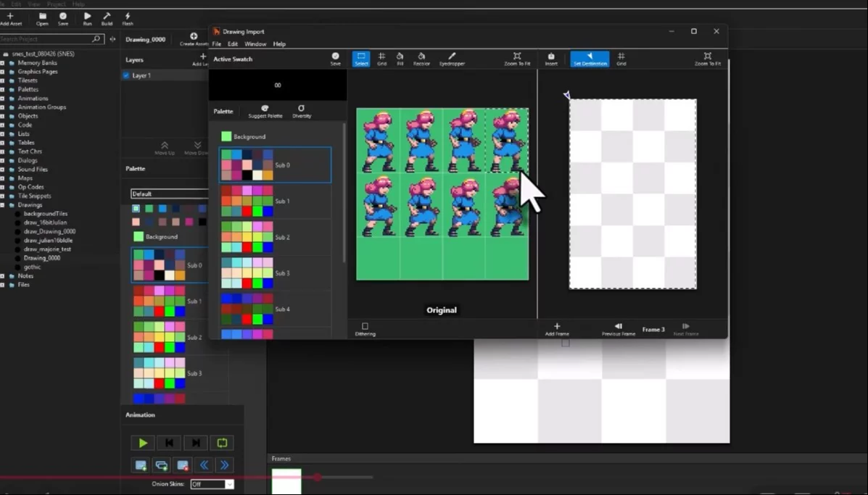Expand the Graphics Pages tree node
Screen dimensions: 868x495
click(3, 72)
